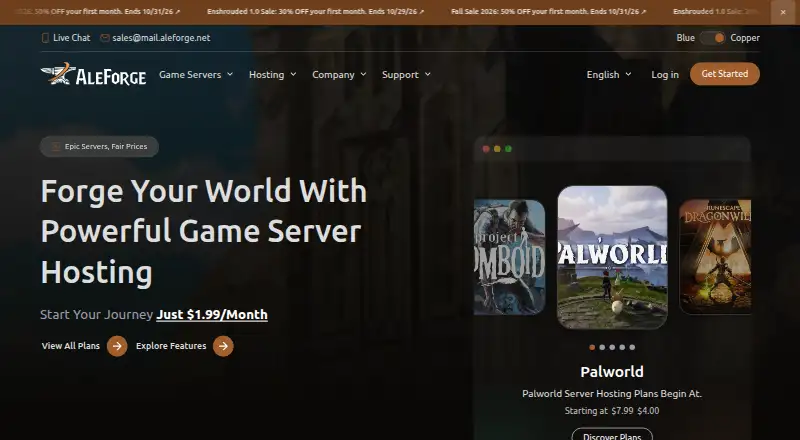Select the Project Zomboid game card

coord(509,257)
